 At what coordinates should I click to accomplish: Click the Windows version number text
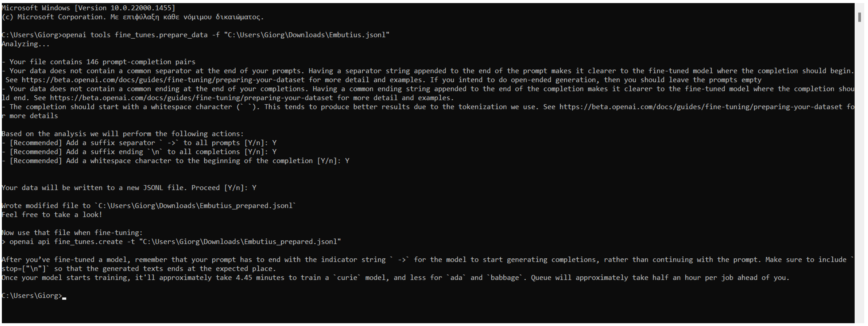click(143, 8)
